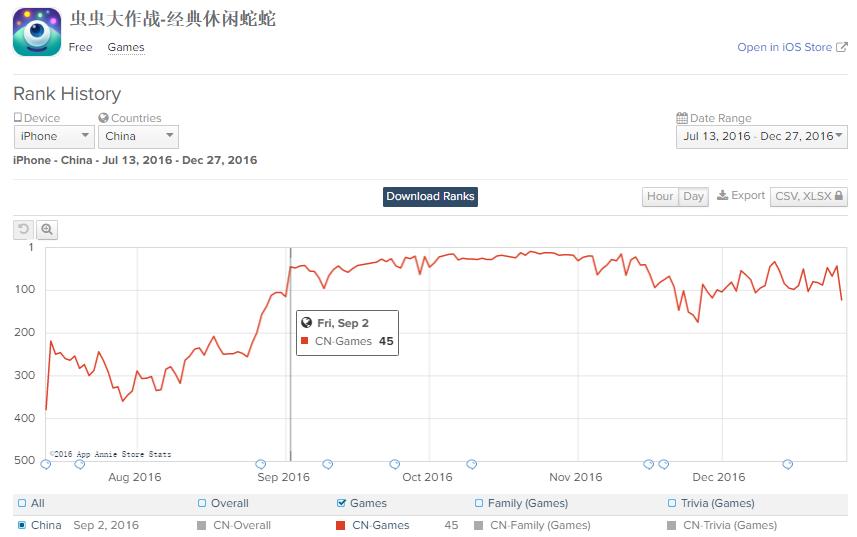
Task: Click the globe icon in Sep 2 tooltip
Action: (307, 323)
